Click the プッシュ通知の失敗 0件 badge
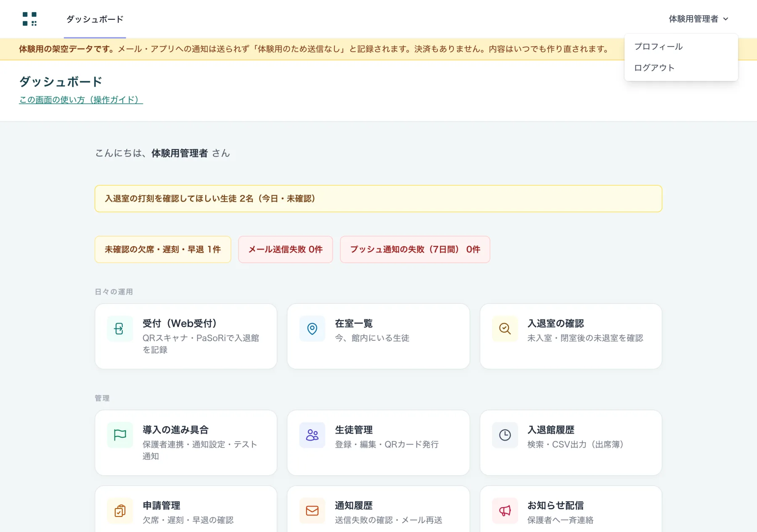 tap(415, 249)
